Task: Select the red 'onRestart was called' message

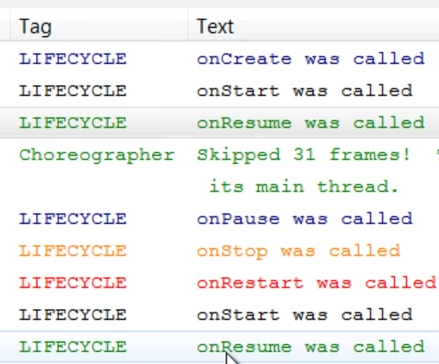Action: pyautogui.click(x=317, y=283)
